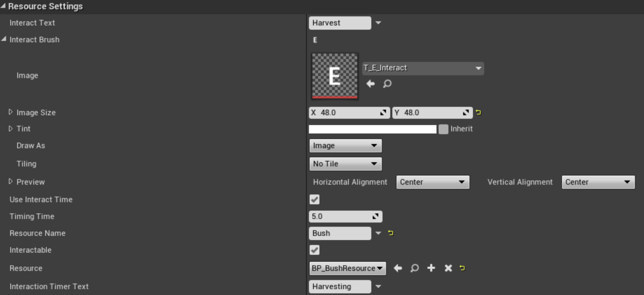The width and height of the screenshot is (644, 295).
Task: Uncheck the Interactable checkbox
Action: (315, 250)
